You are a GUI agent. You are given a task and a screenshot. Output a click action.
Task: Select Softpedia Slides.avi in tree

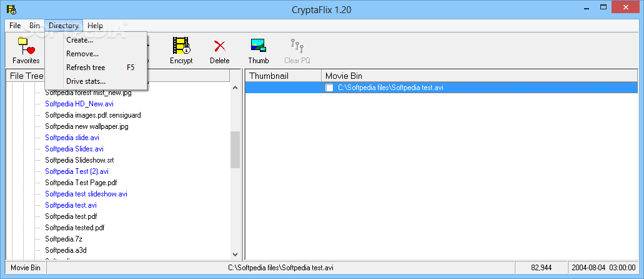point(74,148)
